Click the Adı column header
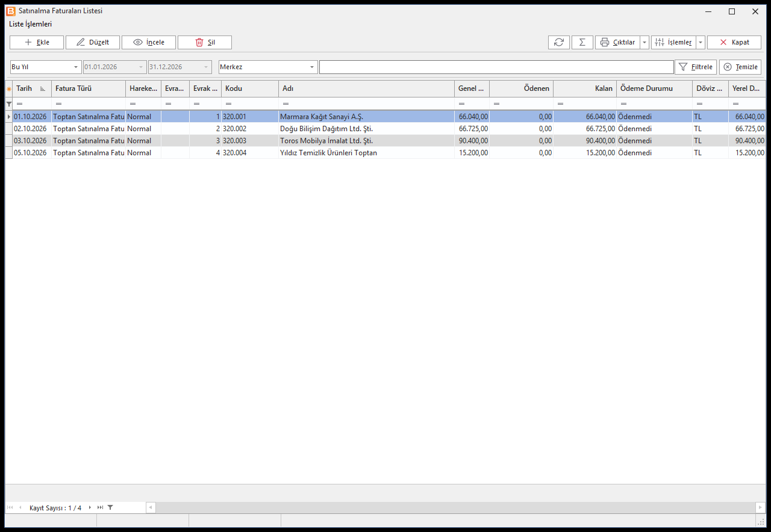This screenshot has width=771, height=532. pos(366,88)
